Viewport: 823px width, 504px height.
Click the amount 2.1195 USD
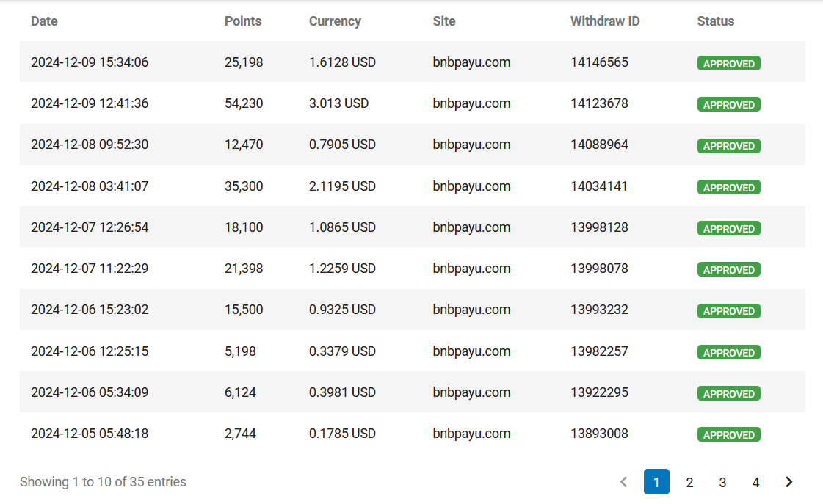coord(342,186)
